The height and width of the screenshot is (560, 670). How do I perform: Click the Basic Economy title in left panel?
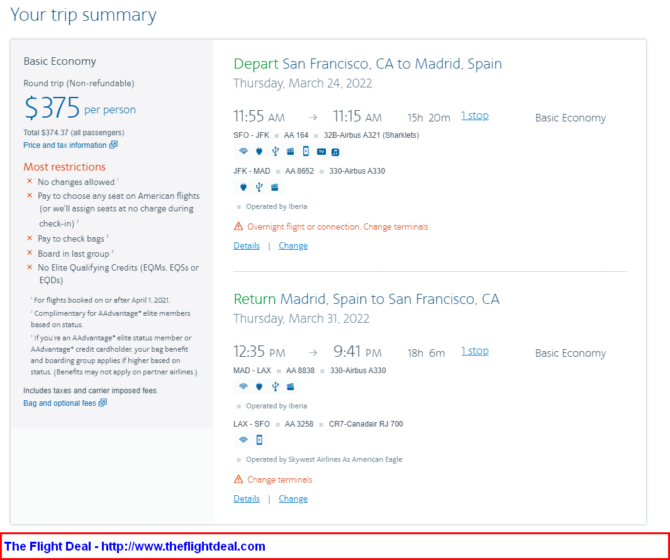[x=60, y=61]
